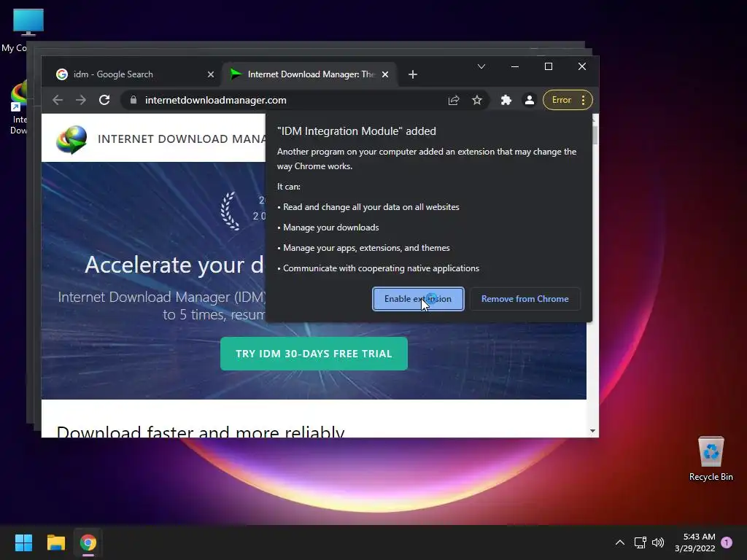Click the Download faster and more reliably heading
Screen dimensions: 747x560
coord(200,431)
